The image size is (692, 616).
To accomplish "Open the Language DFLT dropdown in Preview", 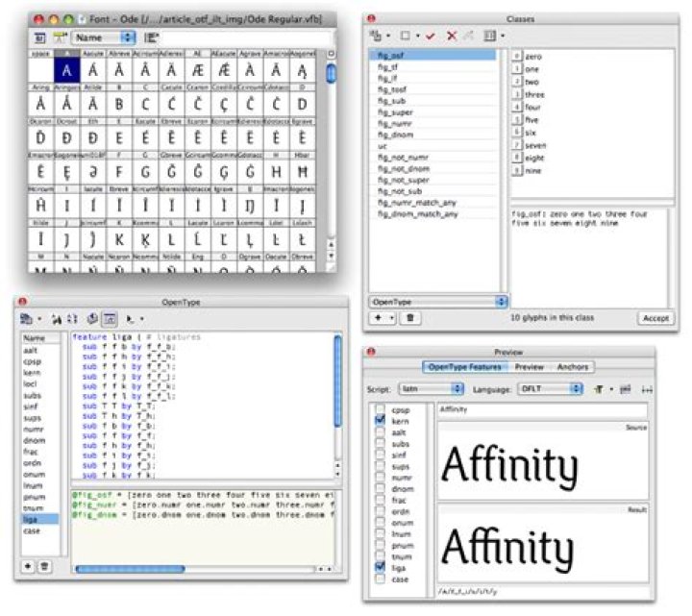I will pyautogui.click(x=550, y=389).
